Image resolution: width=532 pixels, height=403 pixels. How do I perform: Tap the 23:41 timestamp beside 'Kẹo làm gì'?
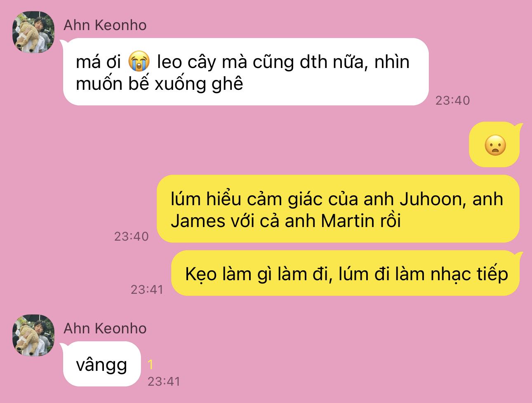coord(147,290)
